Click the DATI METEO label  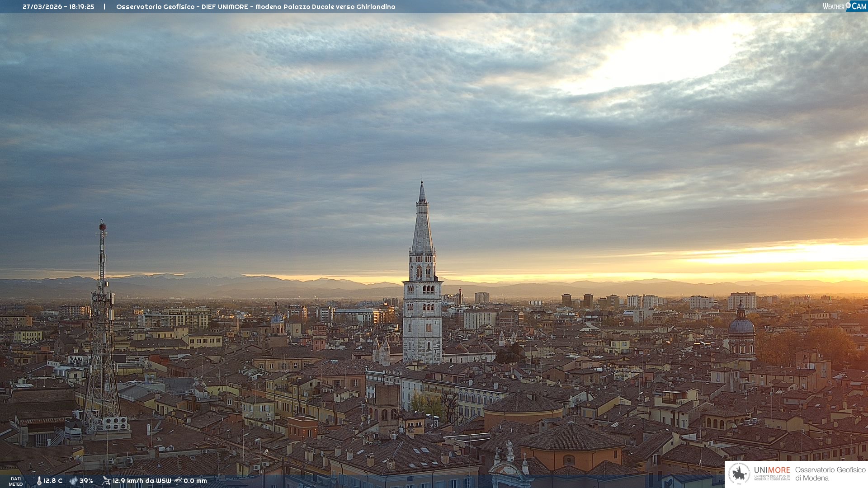point(16,481)
